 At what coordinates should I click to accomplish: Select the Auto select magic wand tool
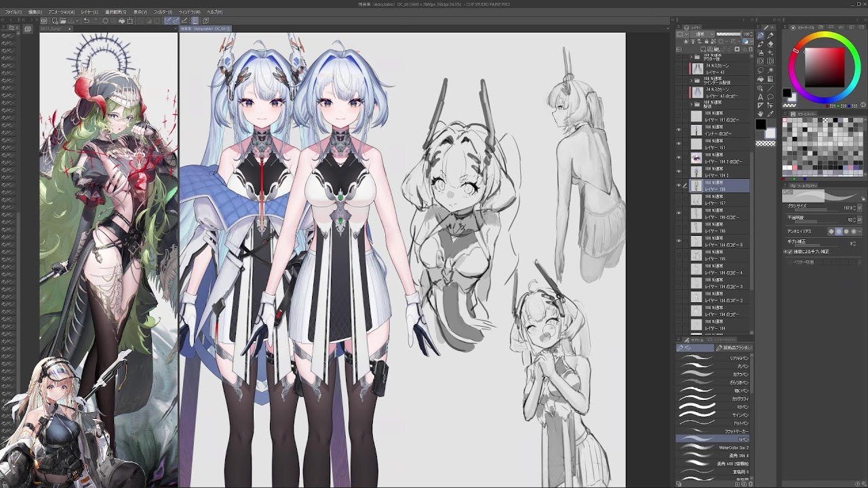pyautogui.click(x=770, y=70)
